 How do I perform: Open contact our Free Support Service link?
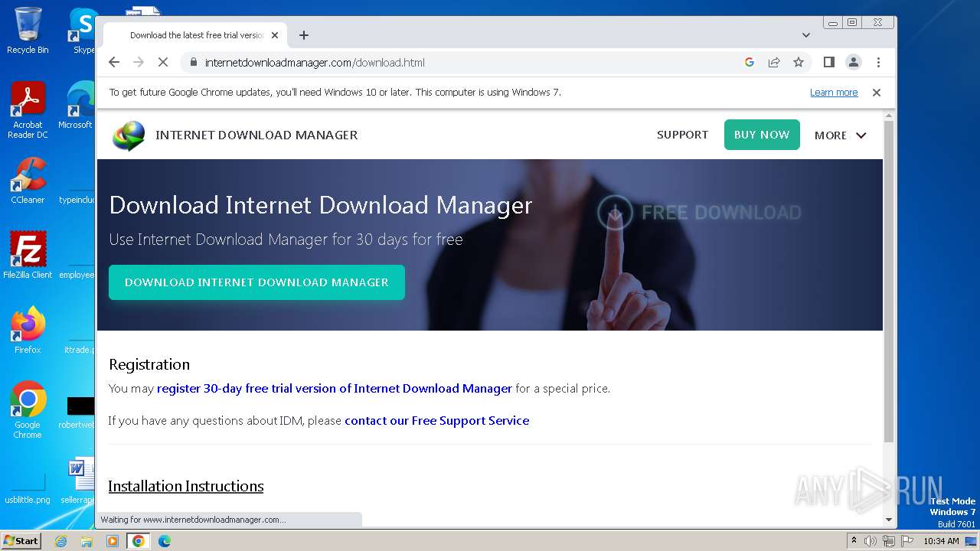click(437, 421)
